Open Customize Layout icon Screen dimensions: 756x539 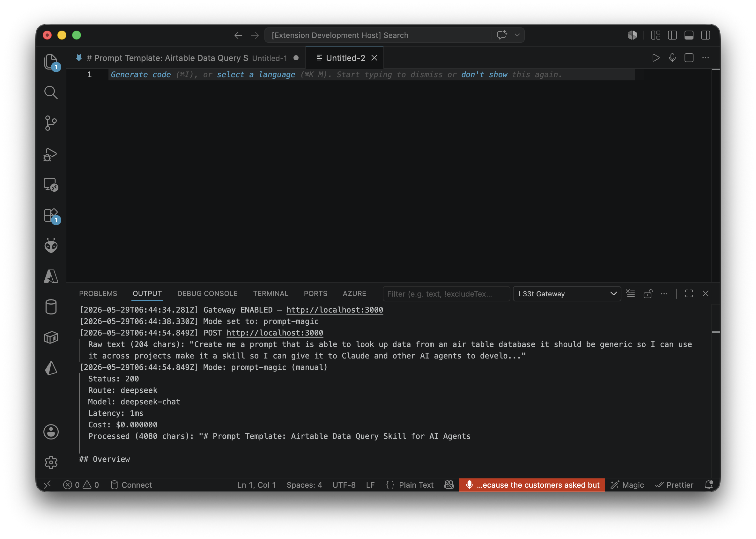click(x=656, y=35)
